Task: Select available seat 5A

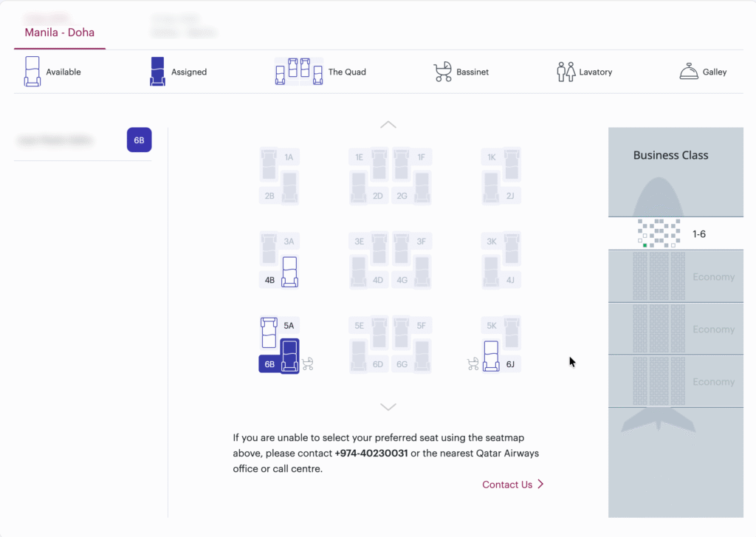Action: 269,332
